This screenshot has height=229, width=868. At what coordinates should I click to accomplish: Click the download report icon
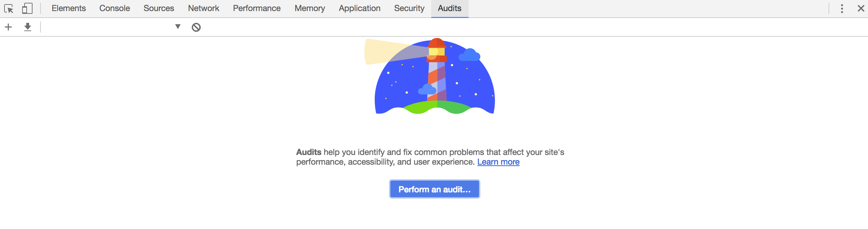28,27
